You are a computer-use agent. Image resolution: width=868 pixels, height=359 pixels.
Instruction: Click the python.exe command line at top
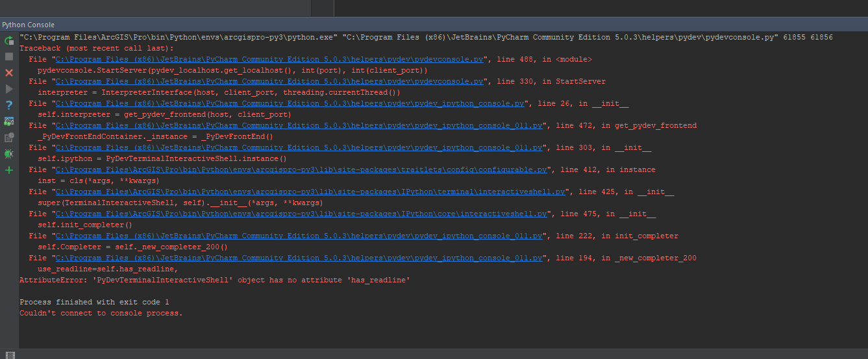coord(426,37)
